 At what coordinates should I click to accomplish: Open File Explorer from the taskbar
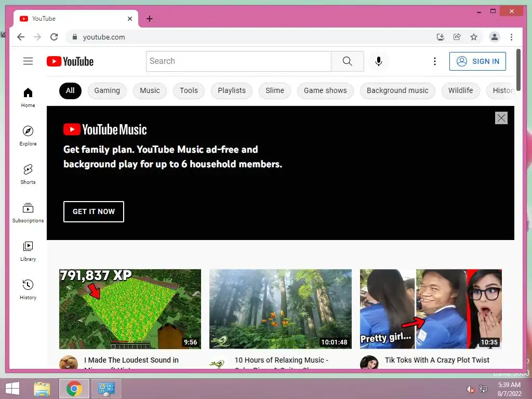pyautogui.click(x=42, y=389)
